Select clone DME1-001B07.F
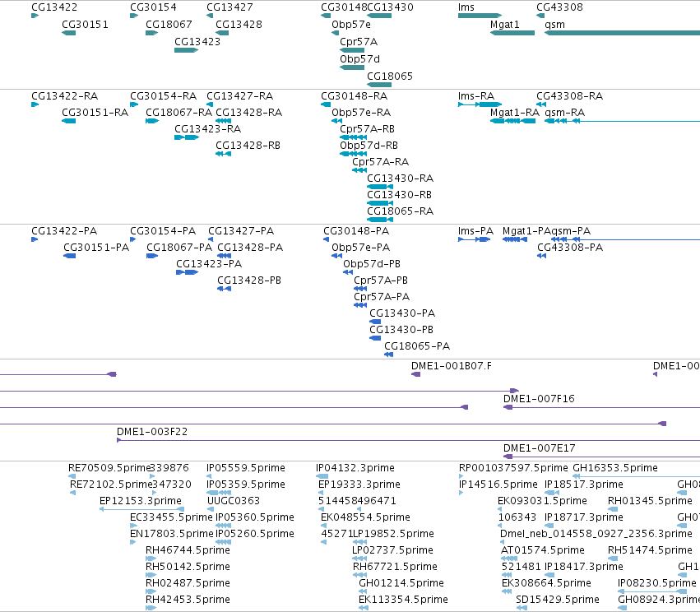Viewport: 700px width, 612px height. 415,374
